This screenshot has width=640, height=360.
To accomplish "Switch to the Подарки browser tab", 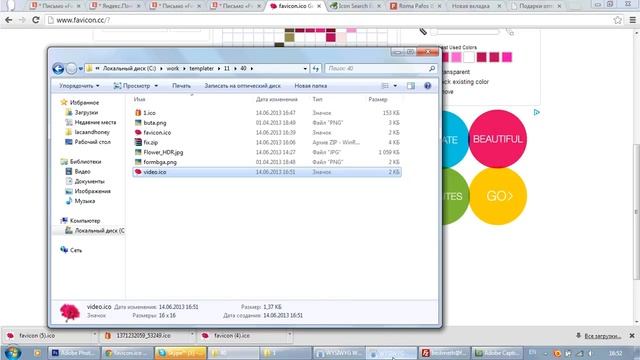I will [x=536, y=6].
